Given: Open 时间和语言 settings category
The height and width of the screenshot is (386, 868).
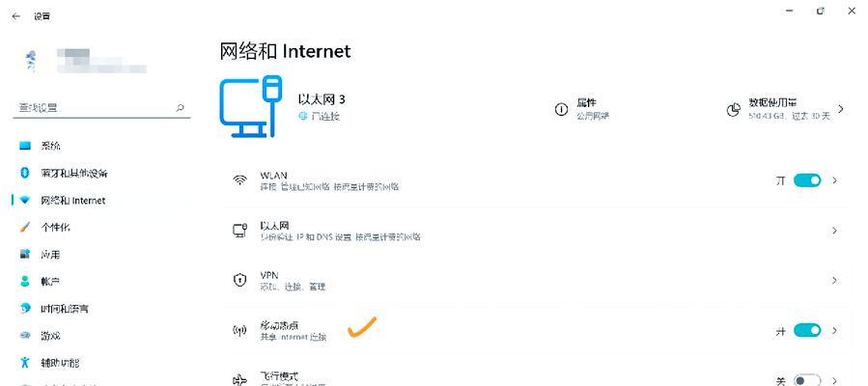Looking at the screenshot, I should pos(101,308).
